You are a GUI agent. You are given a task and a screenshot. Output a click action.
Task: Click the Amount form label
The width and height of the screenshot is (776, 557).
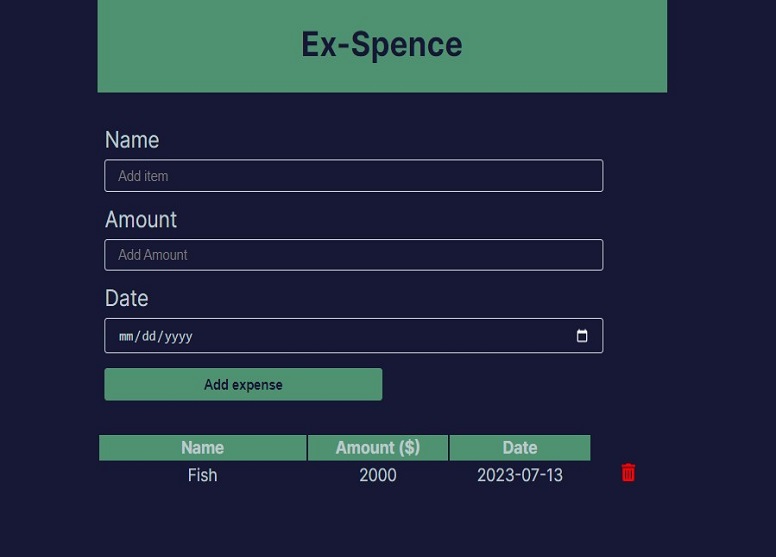point(141,220)
